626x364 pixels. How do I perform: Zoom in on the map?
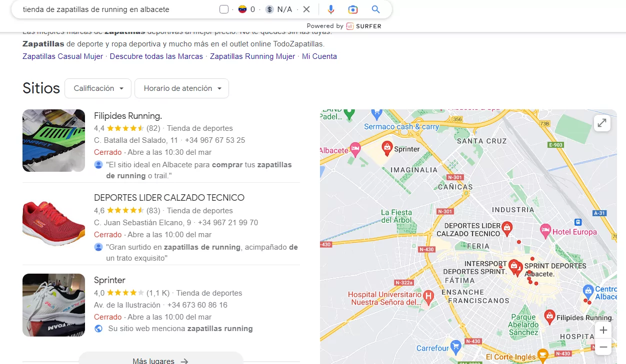click(x=603, y=330)
